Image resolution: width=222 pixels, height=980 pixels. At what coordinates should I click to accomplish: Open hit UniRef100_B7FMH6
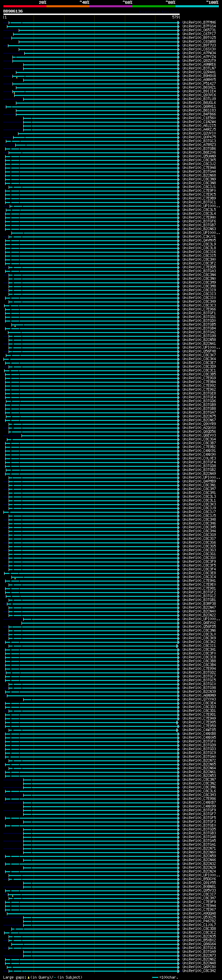pos(199,23)
